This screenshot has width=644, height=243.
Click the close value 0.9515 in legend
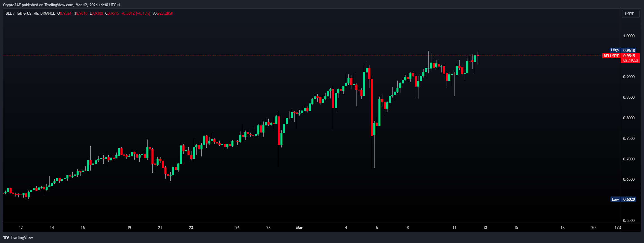click(x=113, y=13)
